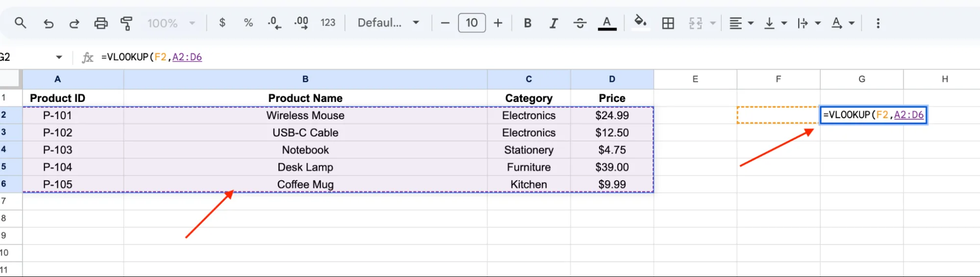Click the fx function icon
This screenshot has height=277, width=980.
pyautogui.click(x=87, y=57)
